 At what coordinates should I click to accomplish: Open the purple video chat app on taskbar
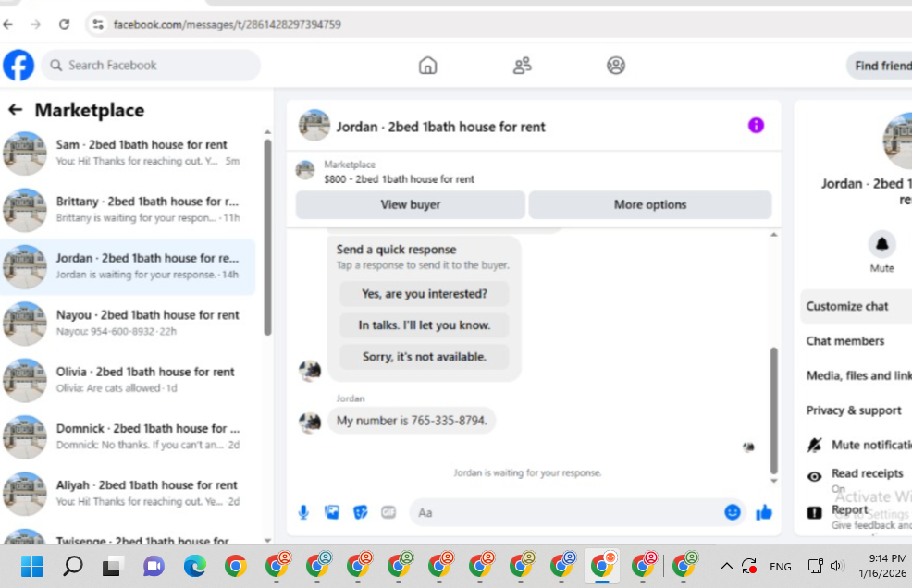[154, 566]
